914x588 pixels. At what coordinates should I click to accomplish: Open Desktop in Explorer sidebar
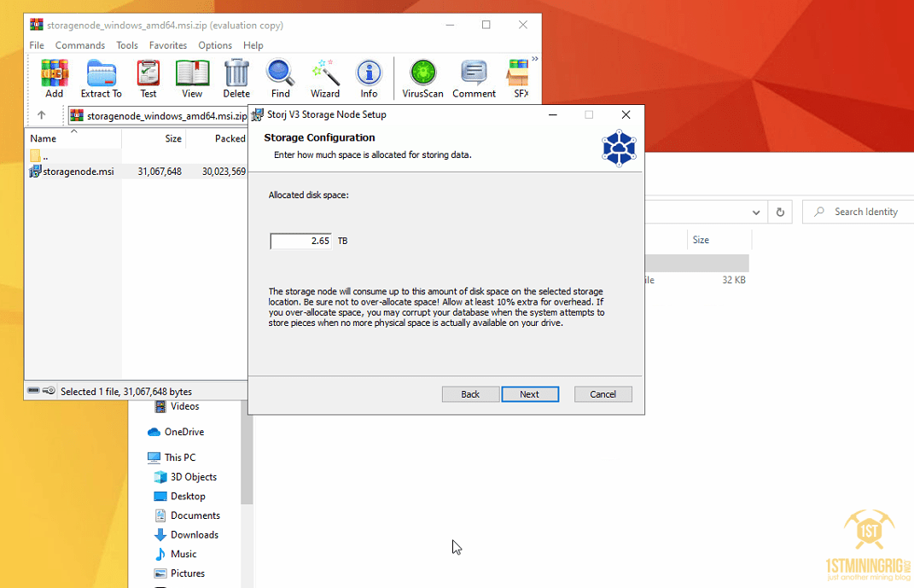(x=179, y=496)
